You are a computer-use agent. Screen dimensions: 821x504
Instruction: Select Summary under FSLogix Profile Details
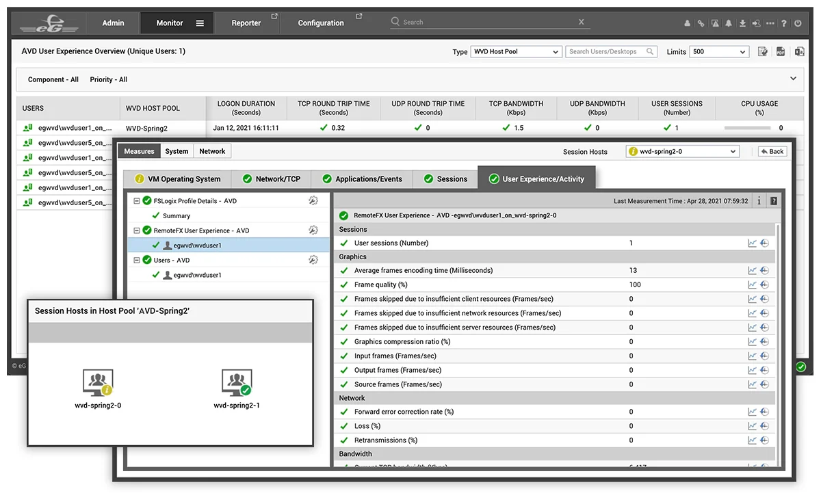177,215
